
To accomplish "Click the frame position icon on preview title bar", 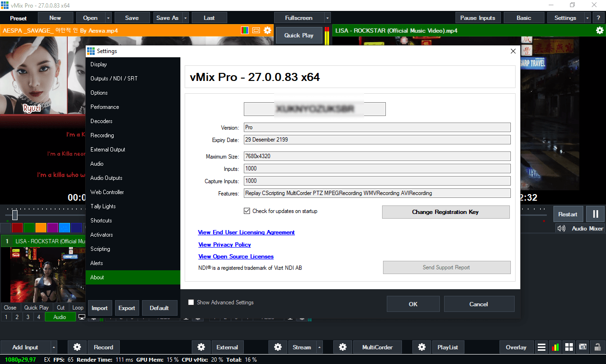I will click(256, 30).
